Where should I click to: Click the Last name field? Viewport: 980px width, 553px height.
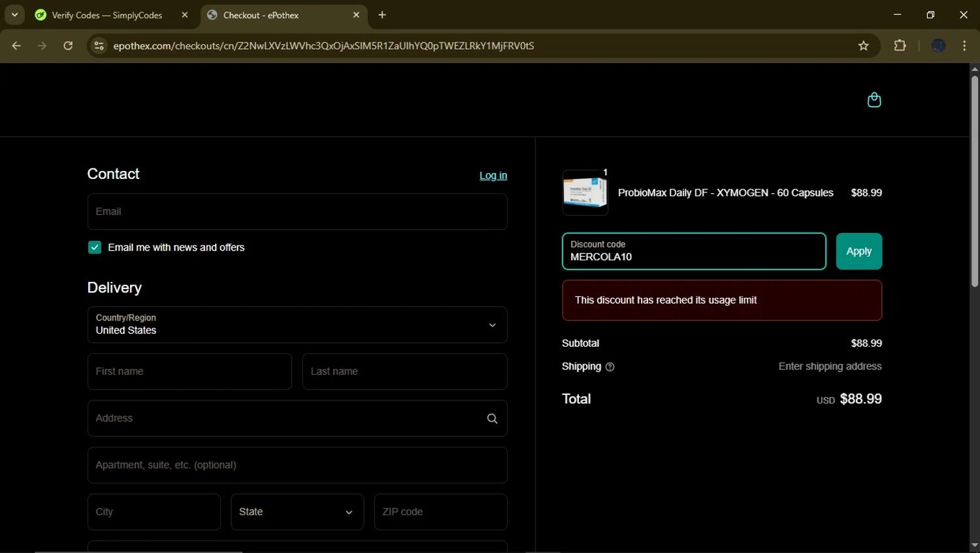pos(404,371)
